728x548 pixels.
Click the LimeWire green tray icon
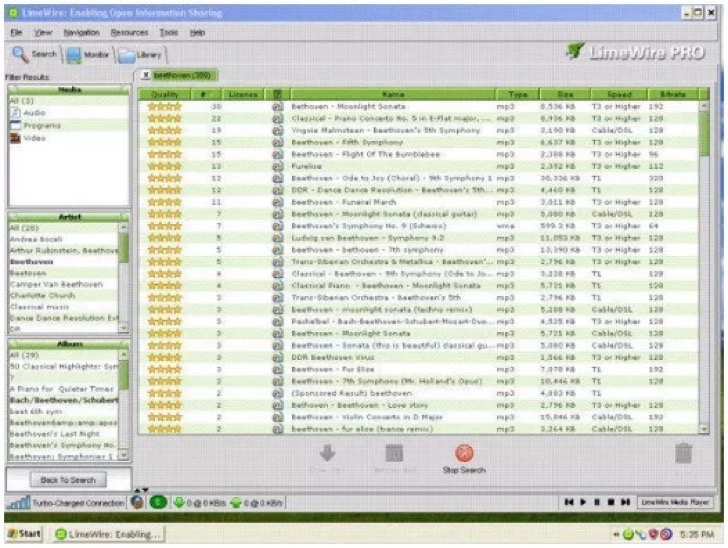628,535
